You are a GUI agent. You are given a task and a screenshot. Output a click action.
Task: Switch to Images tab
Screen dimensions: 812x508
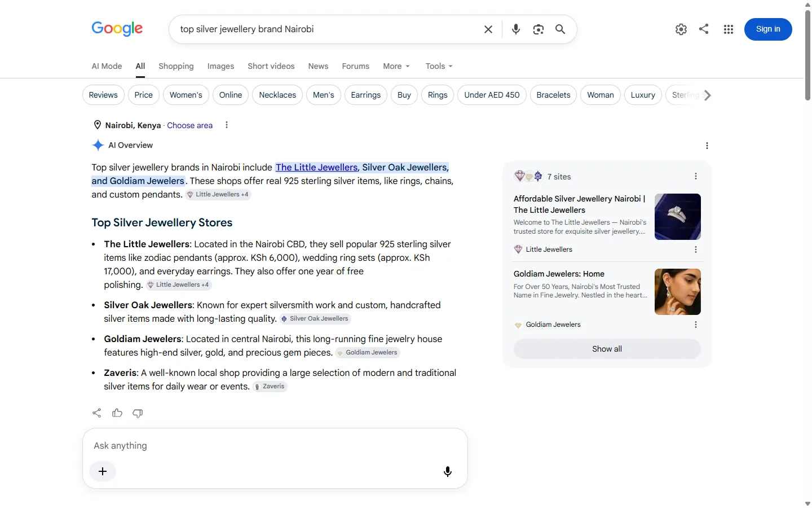pos(220,66)
